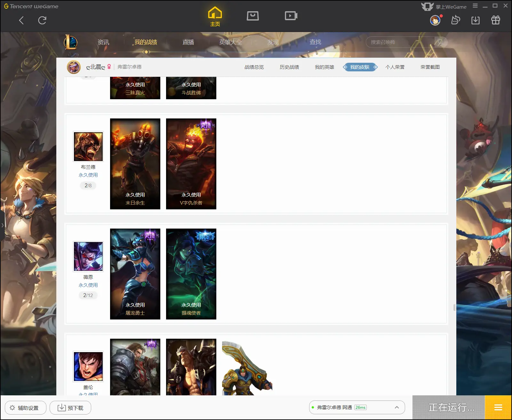Open the 斗战胜佛 skin card
Screen dimensions: 512x420
coord(191,88)
